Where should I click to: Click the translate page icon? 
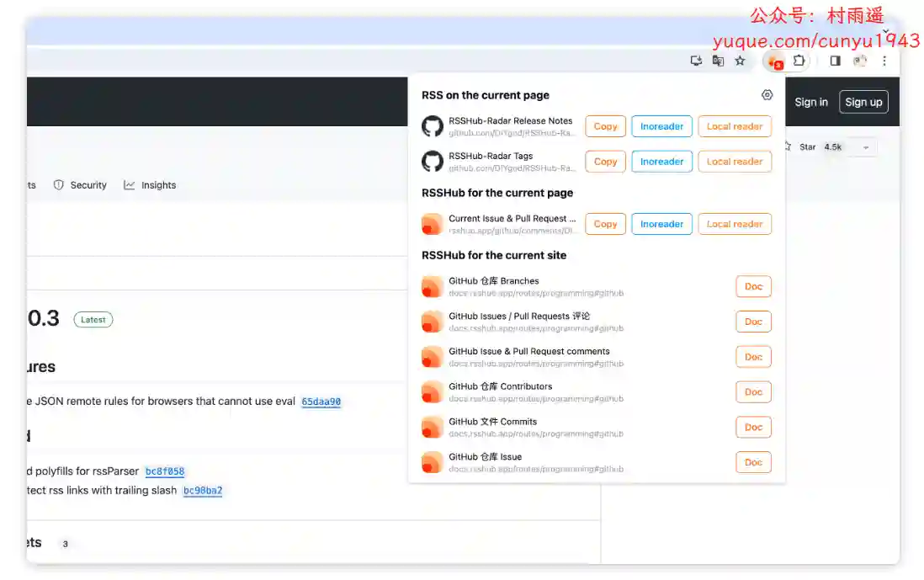[718, 61]
